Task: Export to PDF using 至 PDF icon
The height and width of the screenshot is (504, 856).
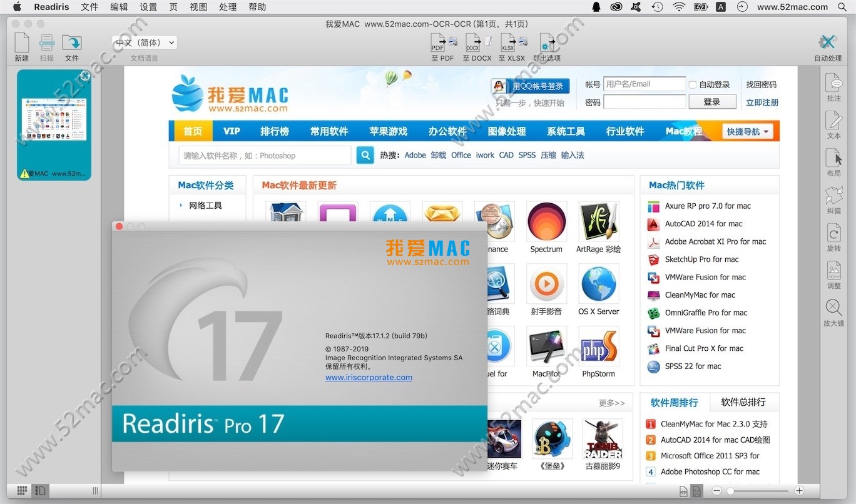Action: point(443,43)
